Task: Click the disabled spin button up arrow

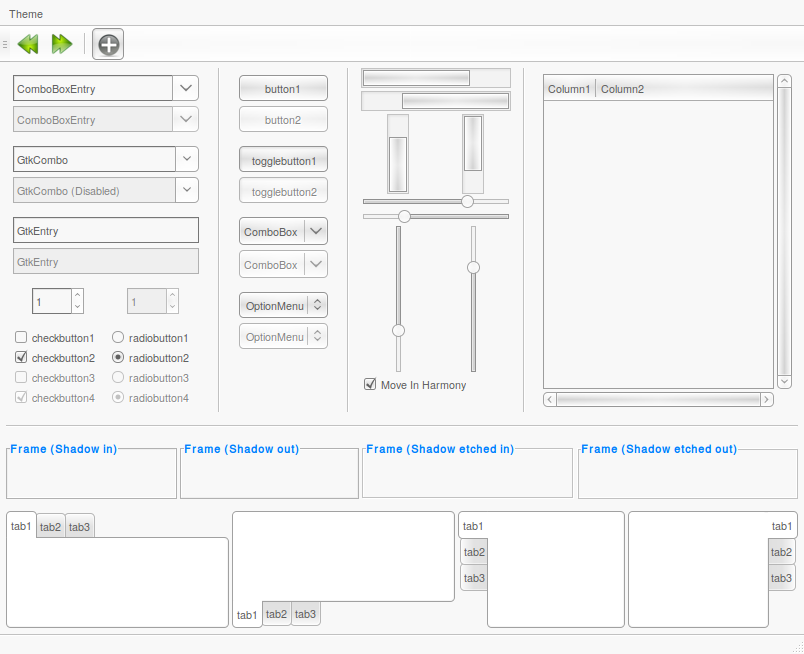Action: click(x=172, y=295)
